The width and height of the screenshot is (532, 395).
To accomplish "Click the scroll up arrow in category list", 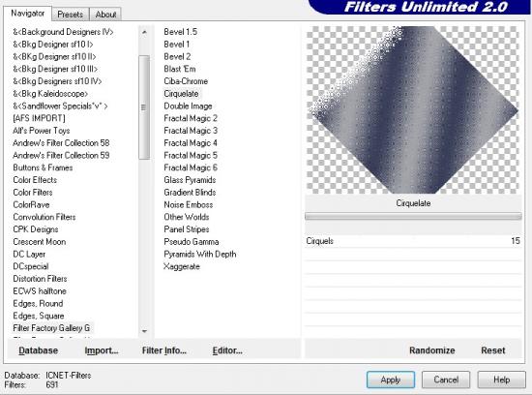I will [x=144, y=32].
